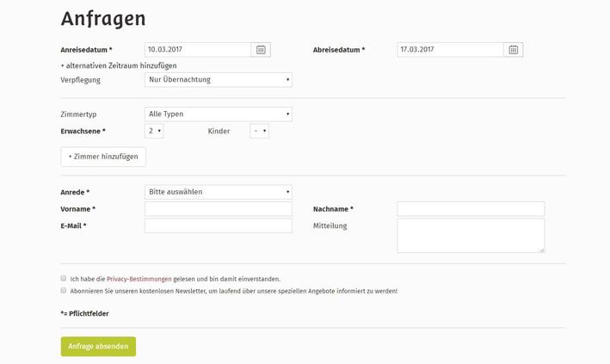Image resolution: width=610 pixels, height=364 pixels.
Task: Click into the Nachname text field
Action: pos(471,208)
